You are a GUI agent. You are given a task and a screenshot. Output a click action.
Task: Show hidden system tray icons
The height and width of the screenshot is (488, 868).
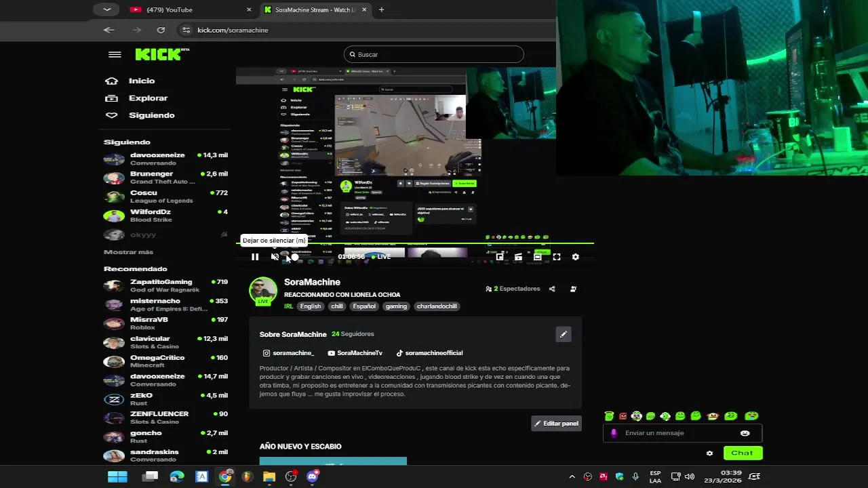click(x=572, y=476)
